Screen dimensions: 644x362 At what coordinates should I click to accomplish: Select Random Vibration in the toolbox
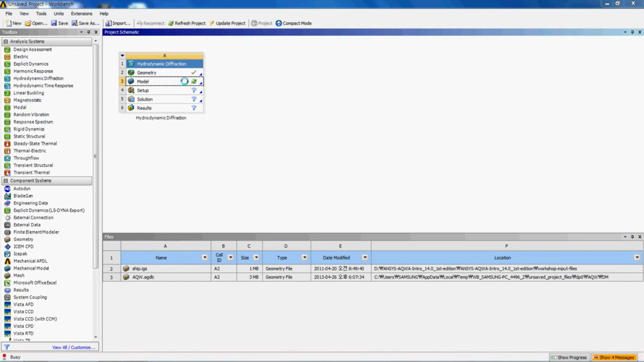(31, 115)
